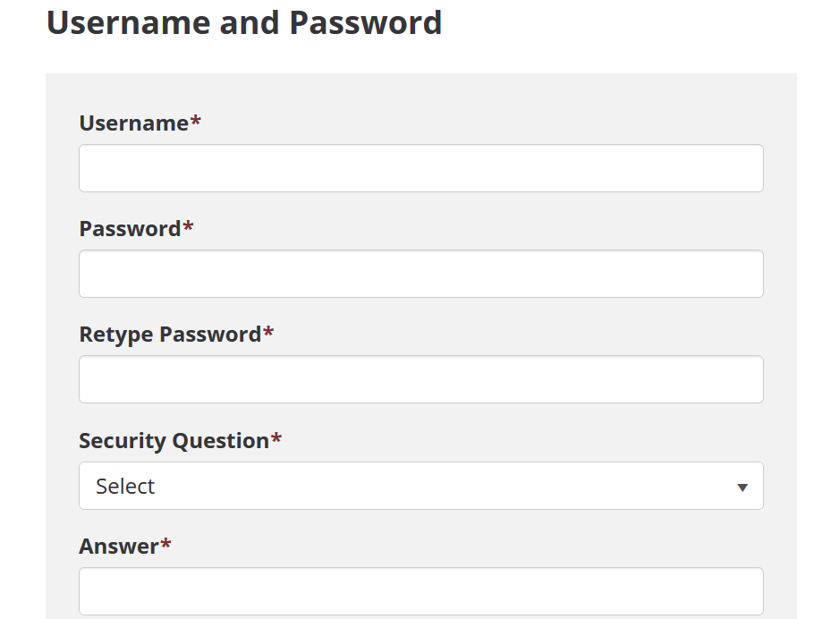Click the Retype Password input field

421,379
